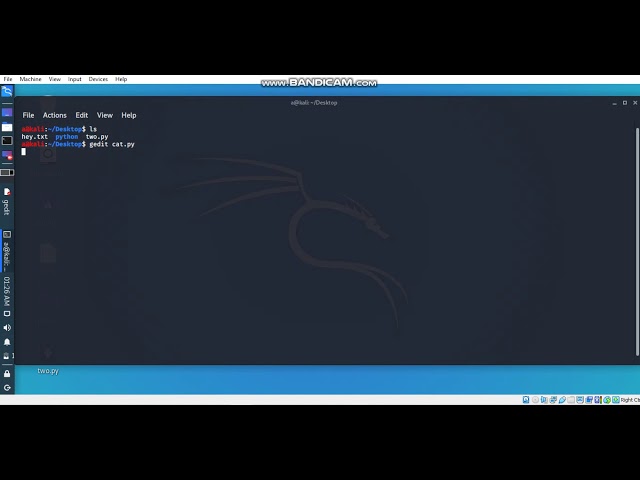Open the VirtualBox Devices menu
The height and width of the screenshot is (480, 640).
(x=98, y=79)
